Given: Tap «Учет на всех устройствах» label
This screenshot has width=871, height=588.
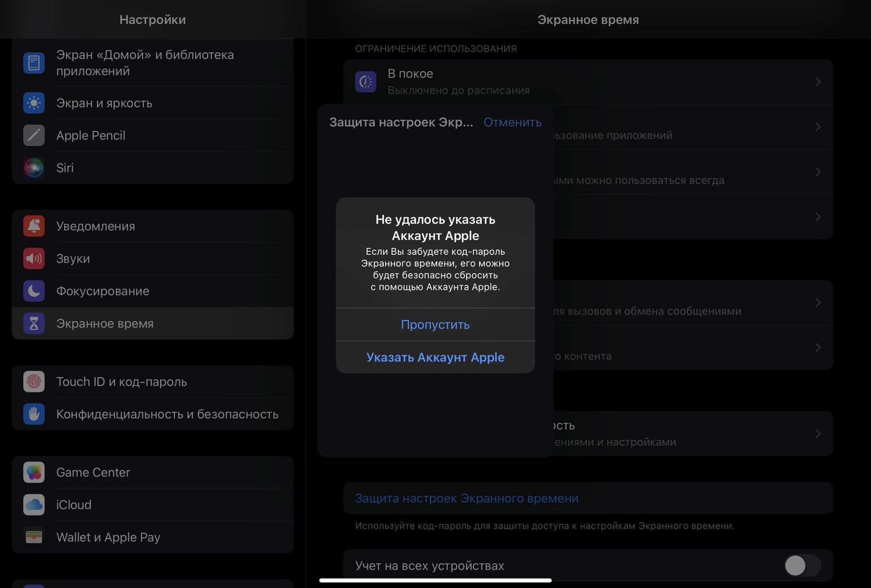Looking at the screenshot, I should click(x=430, y=566).
